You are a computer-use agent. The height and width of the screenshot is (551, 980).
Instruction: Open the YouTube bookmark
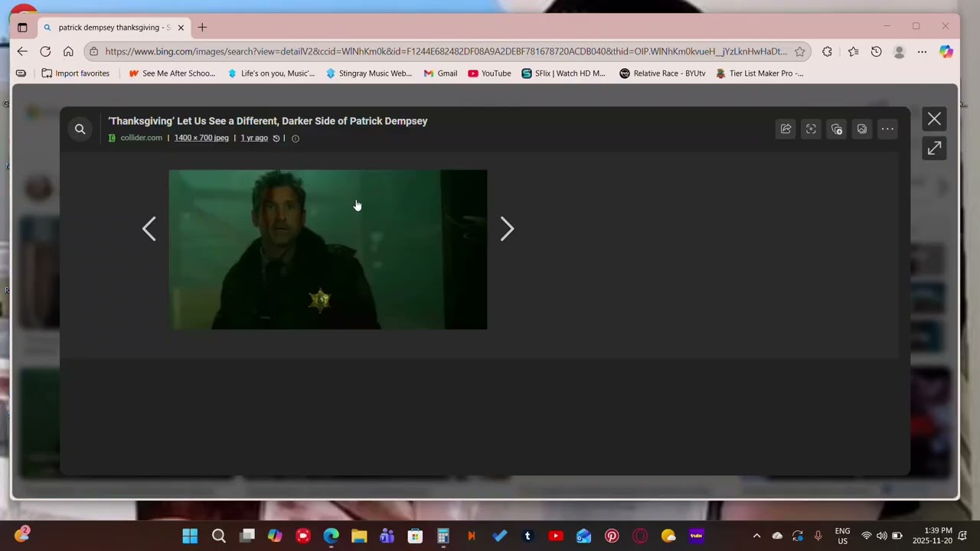[489, 73]
